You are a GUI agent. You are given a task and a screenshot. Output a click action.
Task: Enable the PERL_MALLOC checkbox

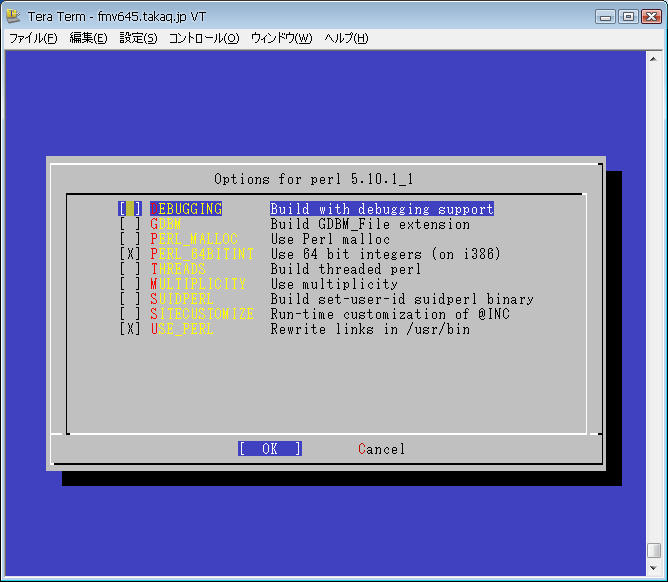pos(130,239)
